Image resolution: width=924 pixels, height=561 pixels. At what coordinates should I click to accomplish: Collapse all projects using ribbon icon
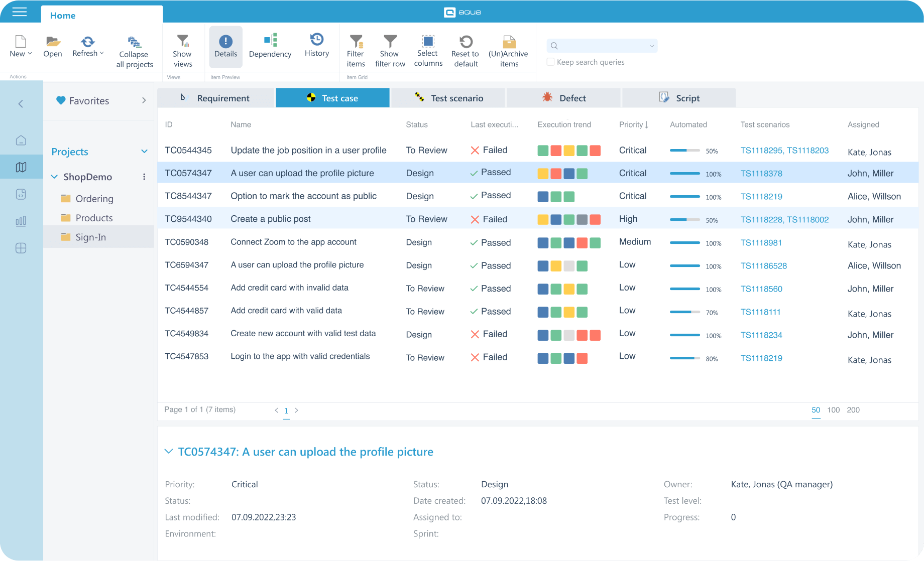(134, 42)
